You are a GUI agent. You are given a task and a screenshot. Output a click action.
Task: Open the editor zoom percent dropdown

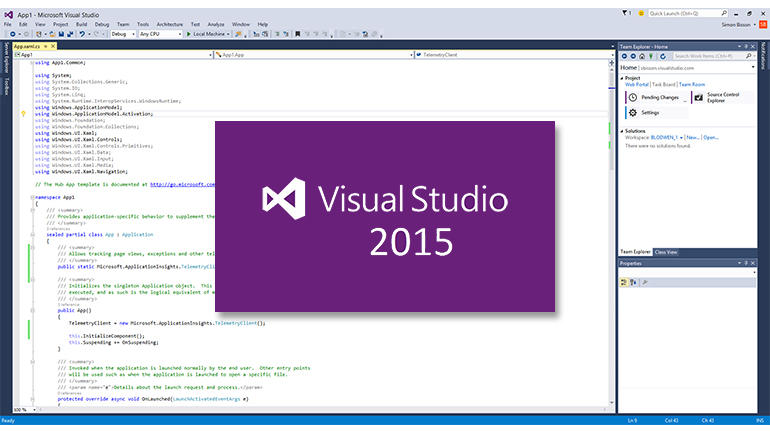34,409
